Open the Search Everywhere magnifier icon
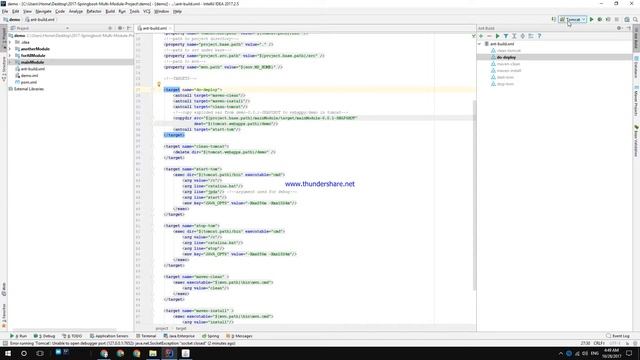The height and width of the screenshot is (360, 640). pos(635,20)
